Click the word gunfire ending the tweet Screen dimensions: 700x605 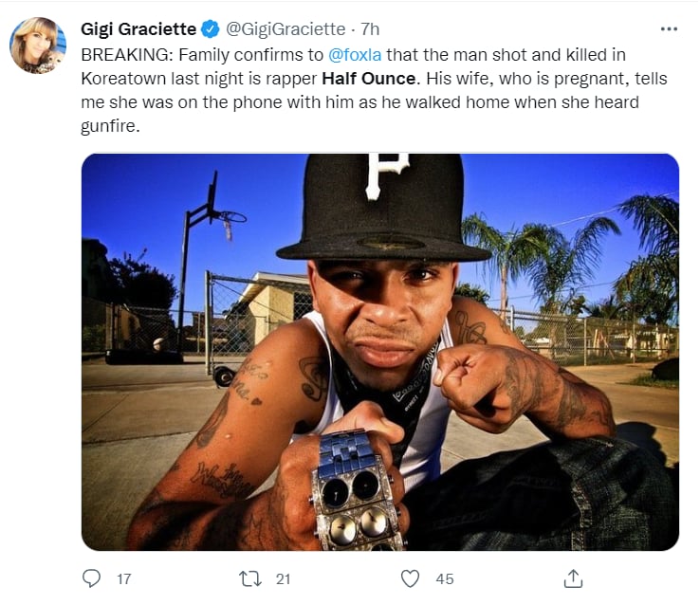[107, 126]
